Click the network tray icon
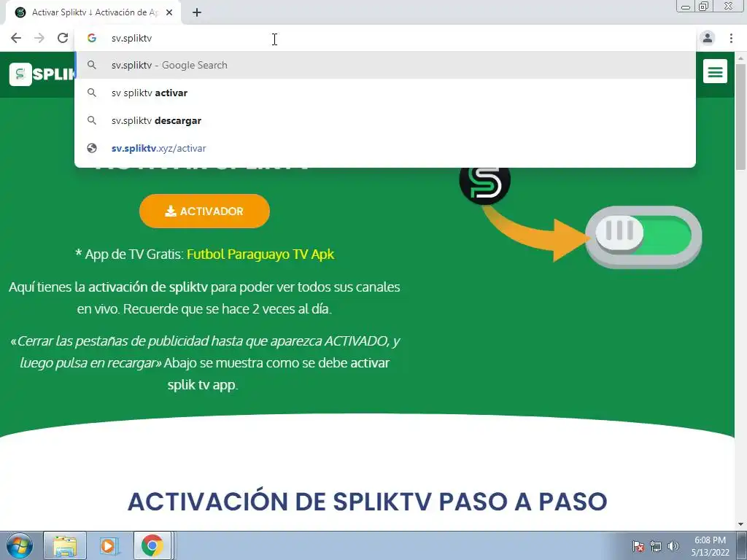The width and height of the screenshot is (747, 560). (656, 546)
